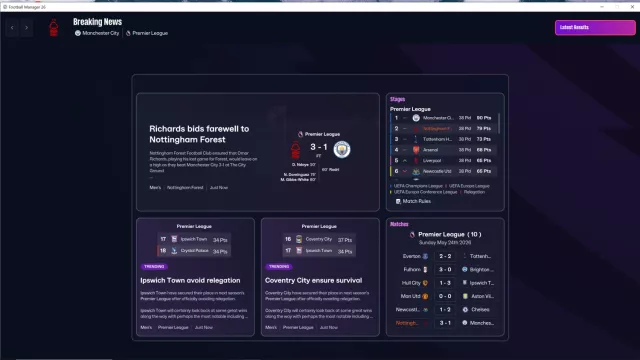This screenshot has height=360, width=640.
Task: Click TRENDING badge on Coventry City card
Action: [279, 267]
